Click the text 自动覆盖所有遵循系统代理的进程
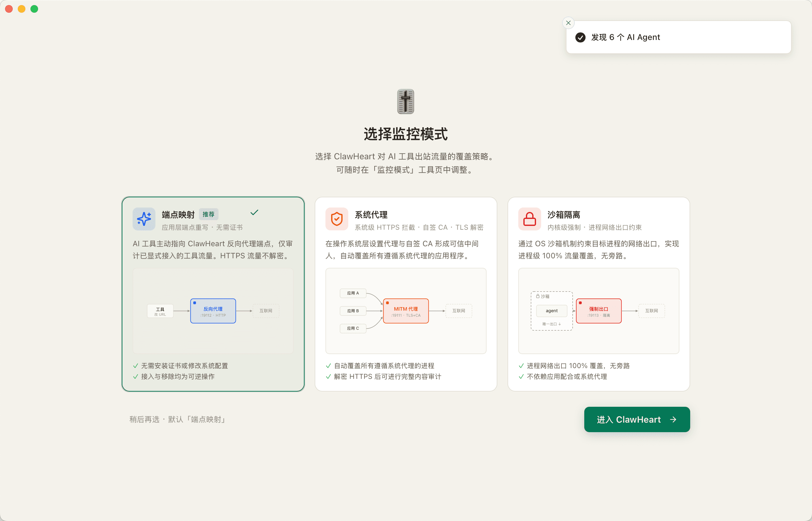 click(x=384, y=366)
